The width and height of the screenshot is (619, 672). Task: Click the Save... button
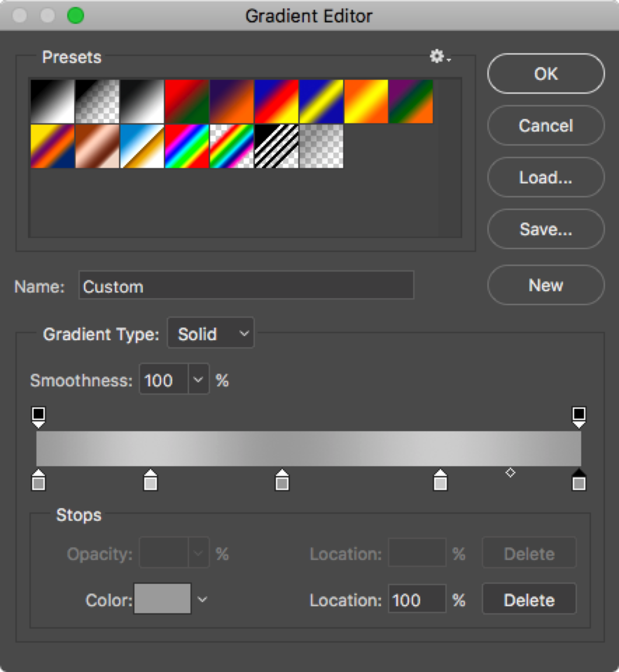(x=546, y=229)
